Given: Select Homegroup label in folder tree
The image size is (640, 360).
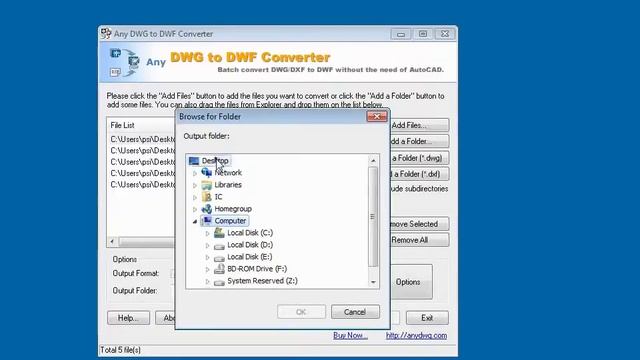Looking at the screenshot, I should click(233, 209).
